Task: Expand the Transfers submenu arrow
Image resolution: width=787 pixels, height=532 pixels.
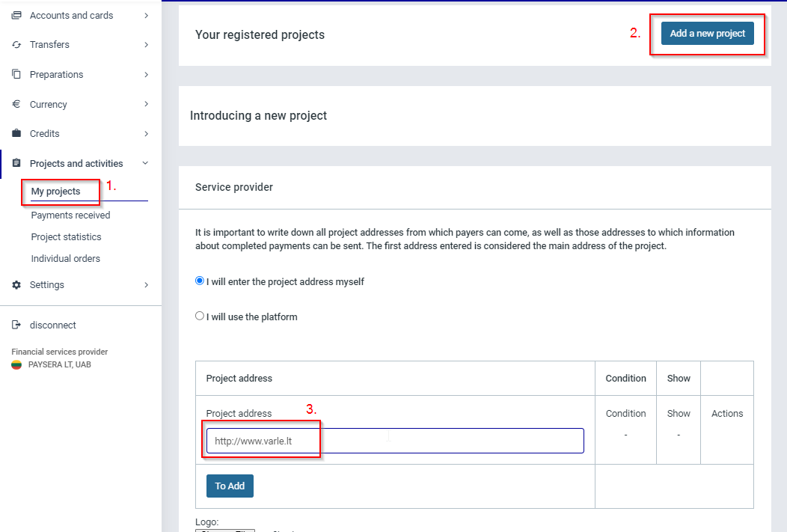Action: click(146, 45)
